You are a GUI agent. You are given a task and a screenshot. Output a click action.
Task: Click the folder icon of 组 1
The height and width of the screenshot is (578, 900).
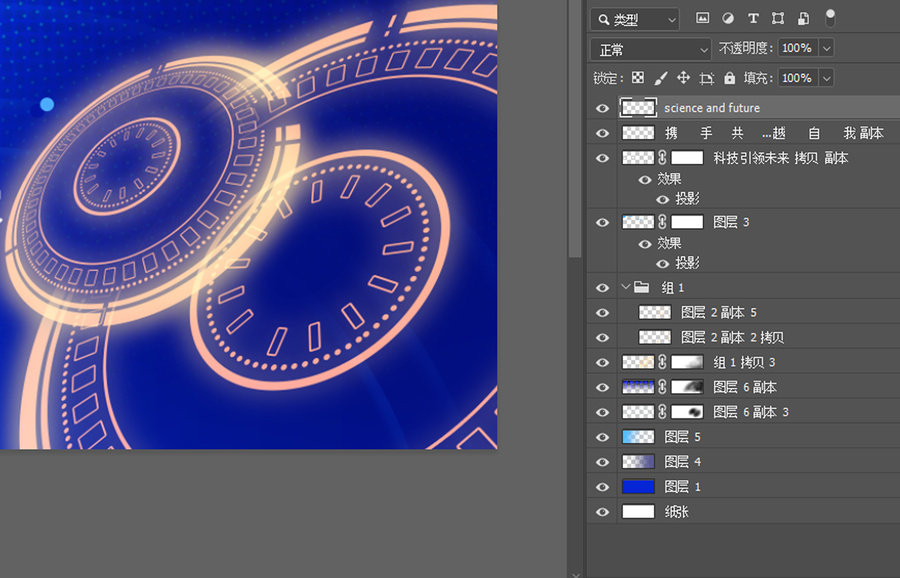[641, 287]
